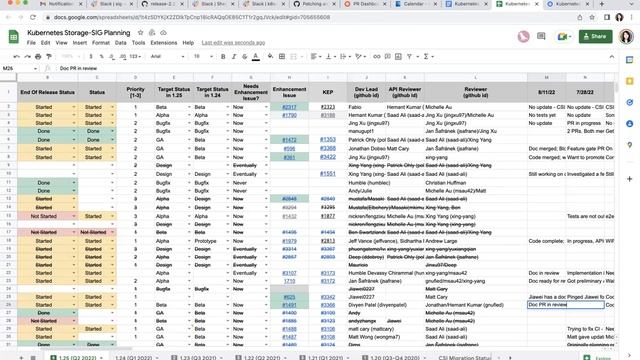
Task: Switch to the 1.22 (Q2 2021) sheet tab
Action: point(262,358)
